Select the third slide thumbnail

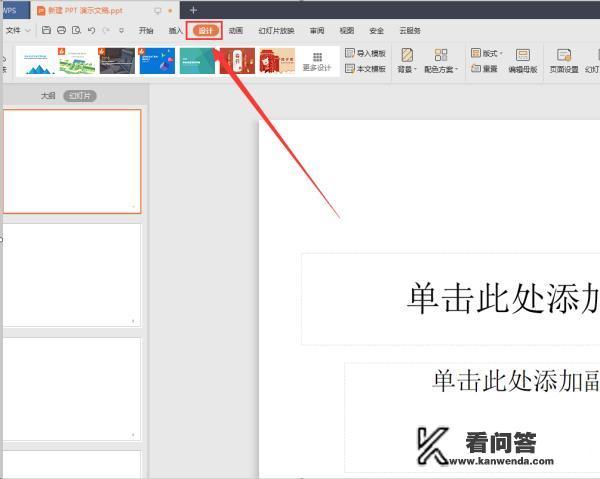pos(72,389)
